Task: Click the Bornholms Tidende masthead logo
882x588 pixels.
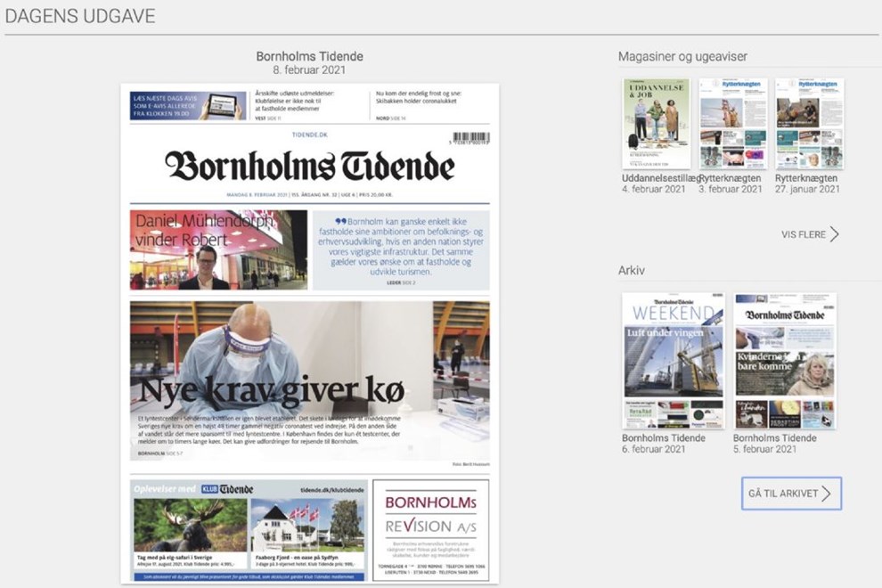Action: pos(309,167)
